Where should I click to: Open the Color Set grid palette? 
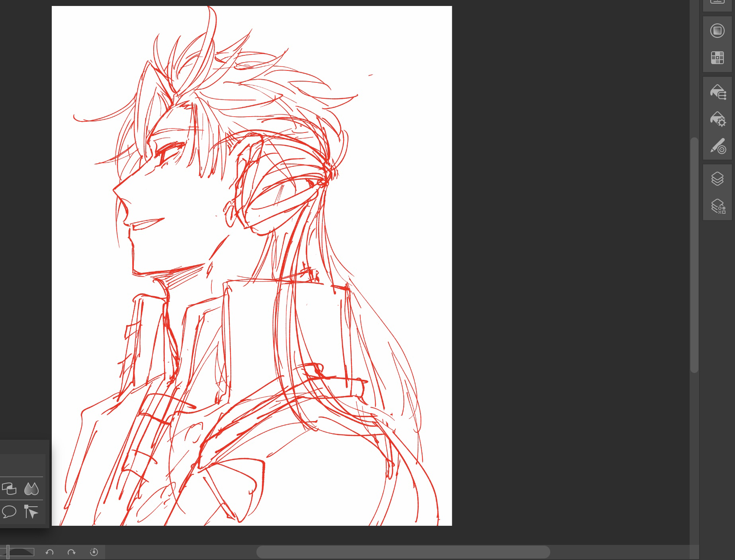(717, 58)
